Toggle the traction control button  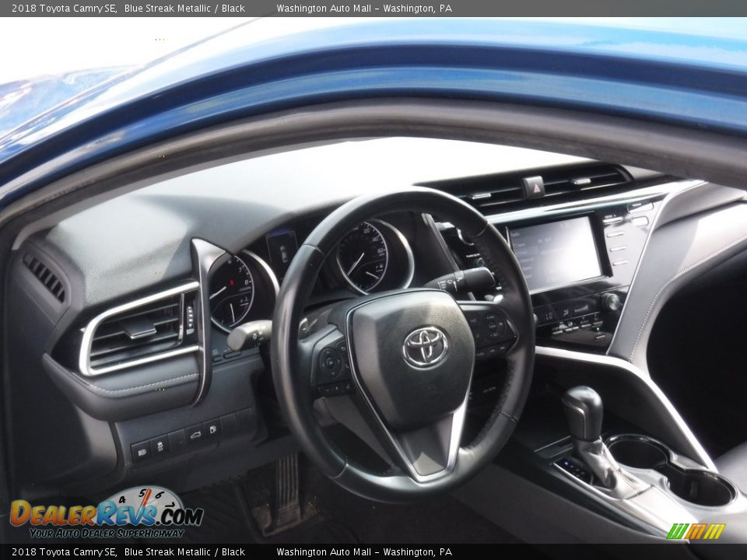point(160,446)
